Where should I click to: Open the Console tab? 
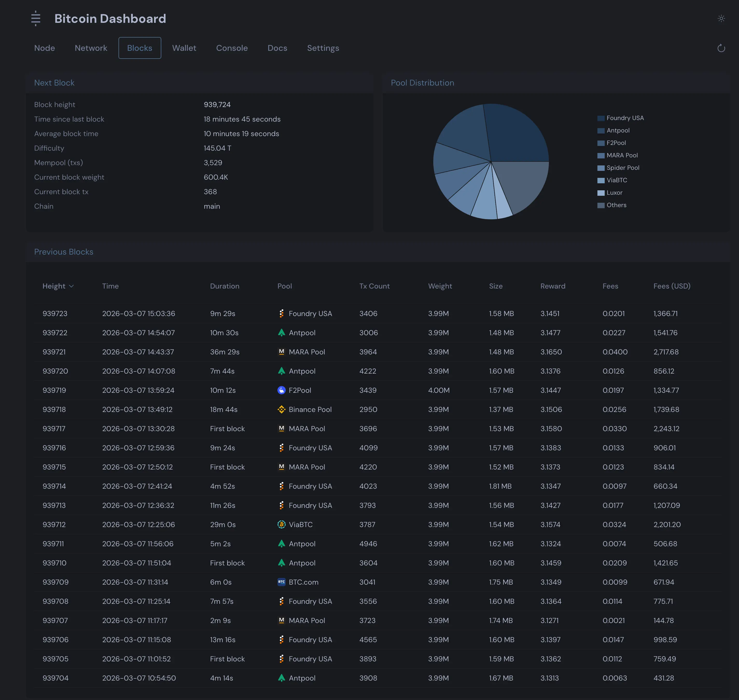[x=232, y=48]
